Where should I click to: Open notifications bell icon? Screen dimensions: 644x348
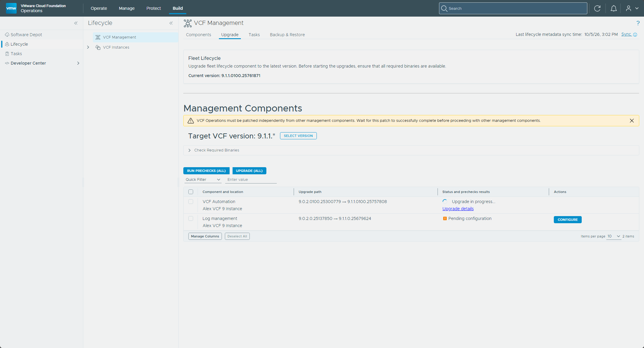coord(613,8)
